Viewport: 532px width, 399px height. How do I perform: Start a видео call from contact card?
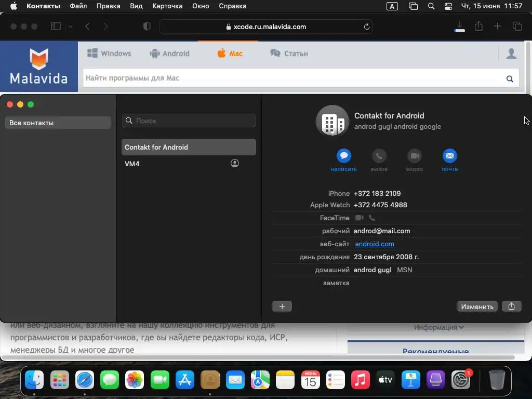tap(414, 156)
